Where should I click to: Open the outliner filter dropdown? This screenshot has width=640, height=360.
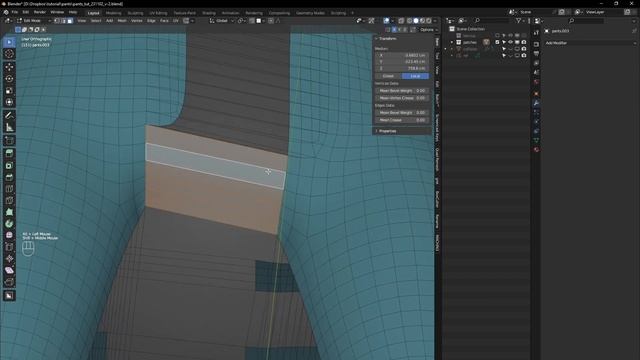(x=520, y=20)
